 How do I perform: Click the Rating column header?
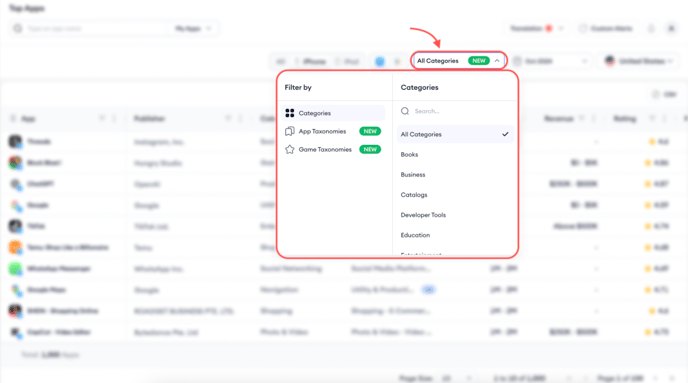pos(624,118)
